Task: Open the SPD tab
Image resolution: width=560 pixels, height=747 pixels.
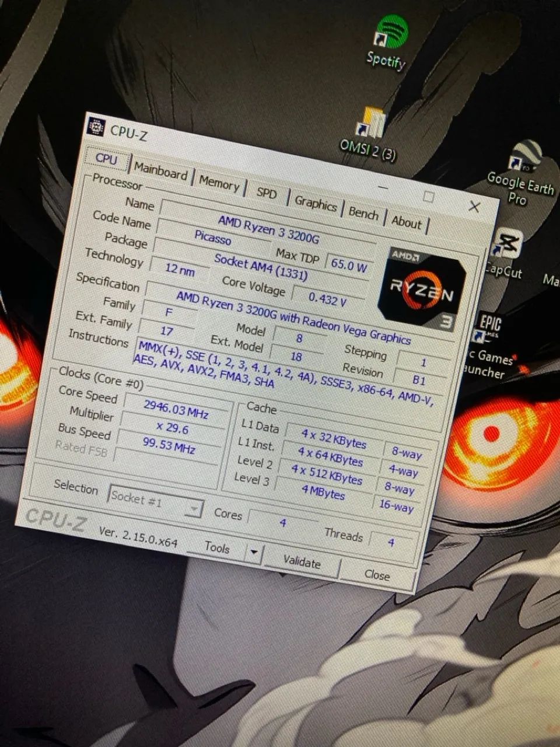Action: [267, 193]
